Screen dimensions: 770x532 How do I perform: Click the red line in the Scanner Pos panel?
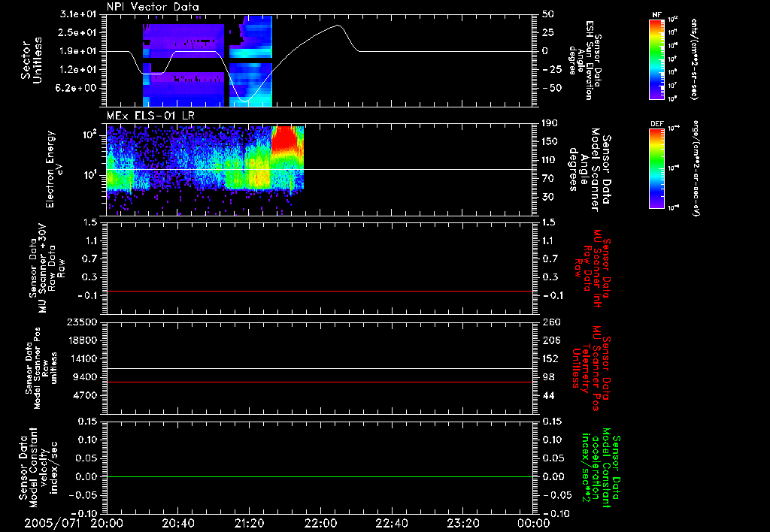point(320,382)
